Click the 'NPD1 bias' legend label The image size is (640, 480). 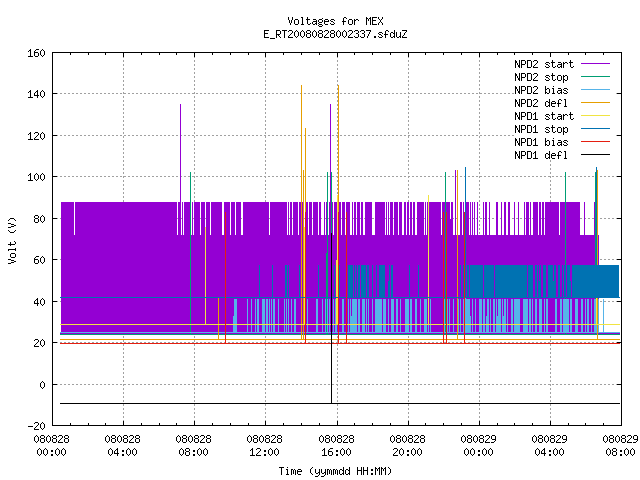tap(541, 142)
